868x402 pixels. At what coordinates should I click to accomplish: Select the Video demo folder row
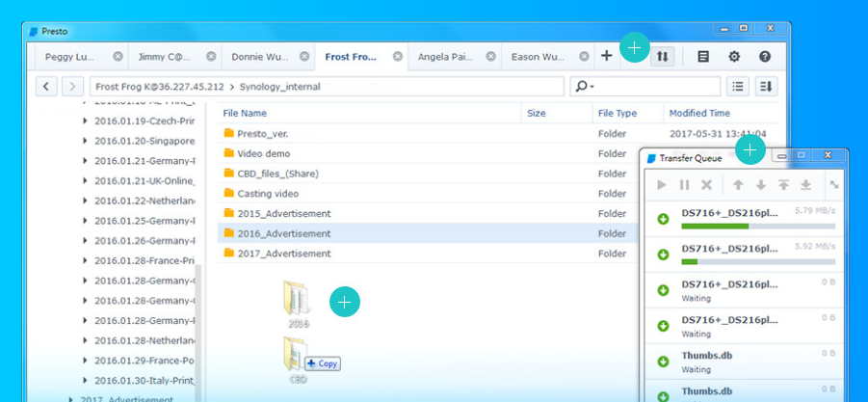click(x=429, y=153)
